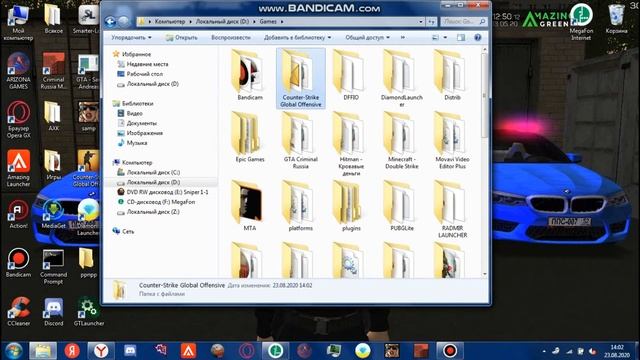Select MediaGet desktop shortcut

53,214
